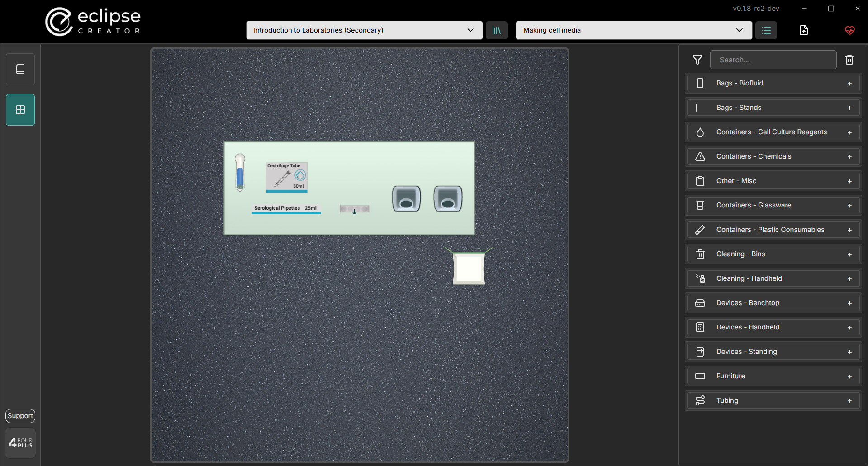Click the file upload icon in the top bar
The height and width of the screenshot is (466, 868).
coord(804,30)
